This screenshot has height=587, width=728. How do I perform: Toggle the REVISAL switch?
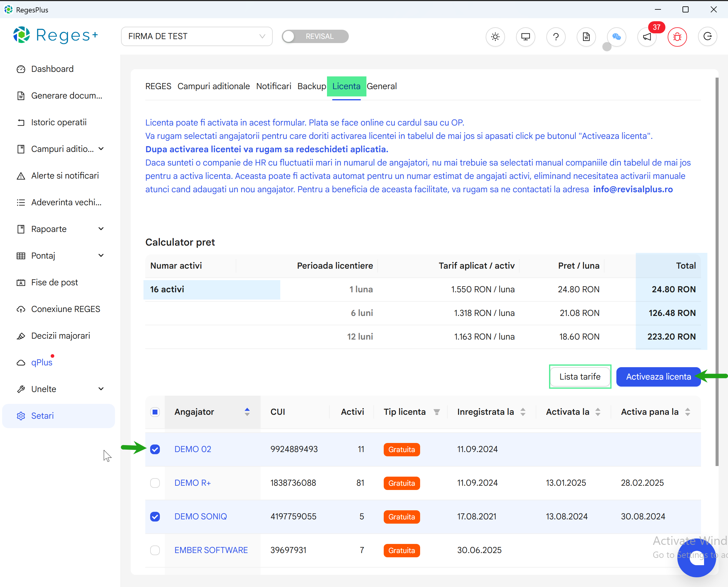pyautogui.click(x=289, y=36)
